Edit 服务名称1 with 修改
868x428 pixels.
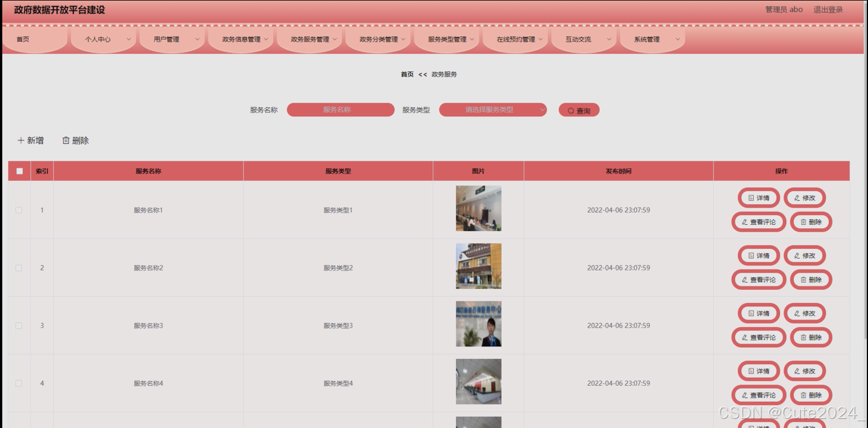(x=805, y=198)
